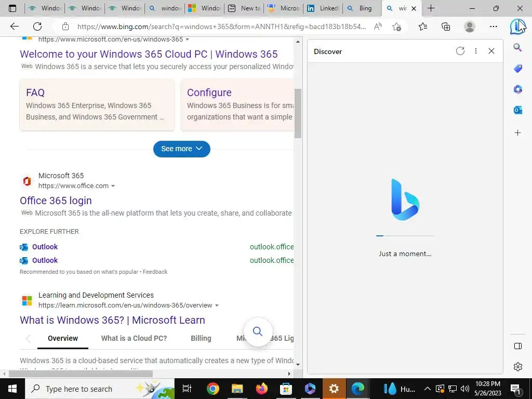
Task: Open the FAQ card
Action: (x=97, y=105)
